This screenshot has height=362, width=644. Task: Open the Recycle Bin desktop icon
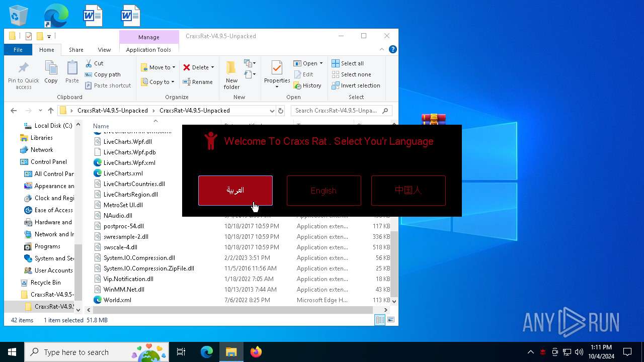tap(19, 16)
